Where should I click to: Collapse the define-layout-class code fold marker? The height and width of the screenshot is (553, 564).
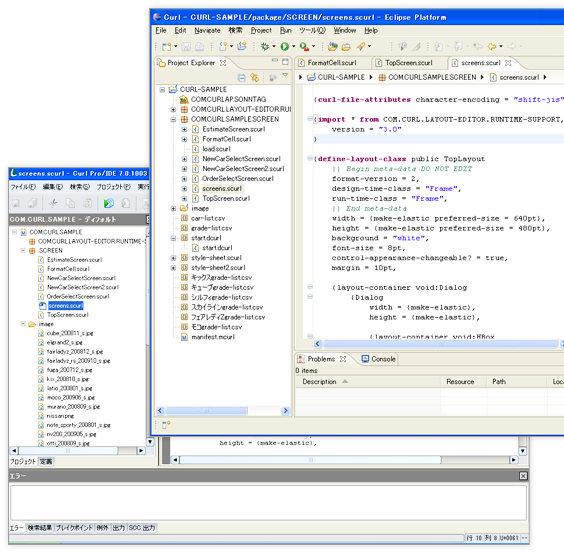point(310,158)
